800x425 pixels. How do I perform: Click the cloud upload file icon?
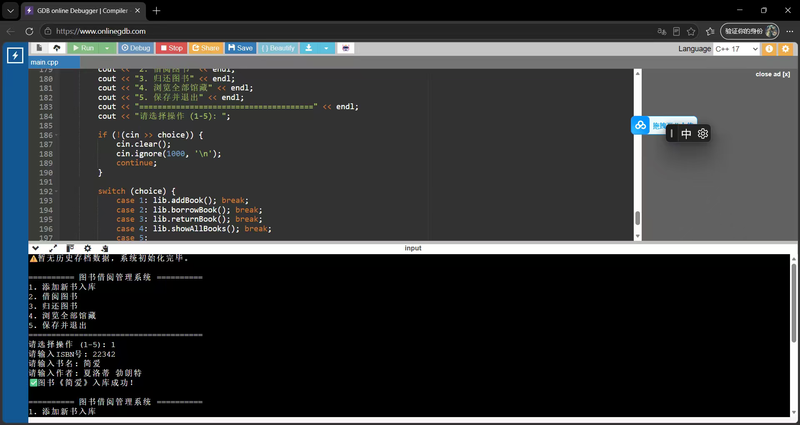(56, 48)
